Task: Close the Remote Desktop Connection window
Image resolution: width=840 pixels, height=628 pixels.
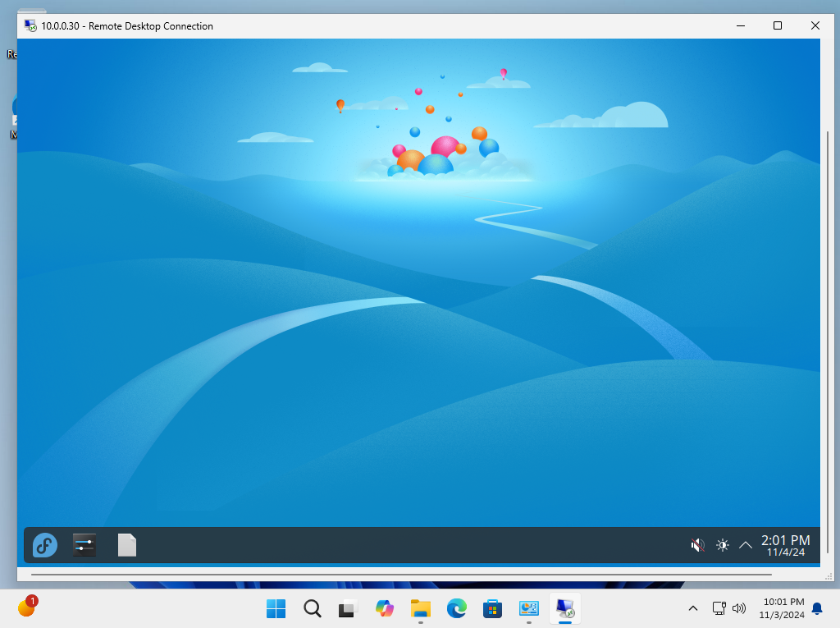Action: point(815,25)
